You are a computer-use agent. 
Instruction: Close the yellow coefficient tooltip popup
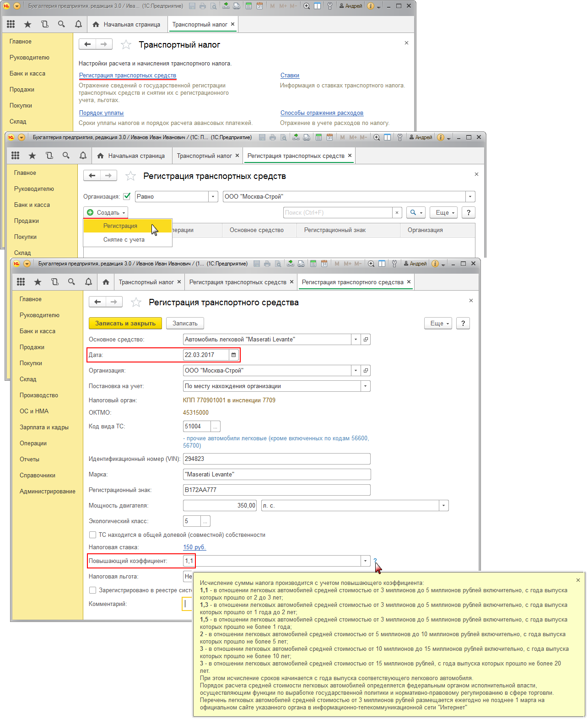click(578, 580)
